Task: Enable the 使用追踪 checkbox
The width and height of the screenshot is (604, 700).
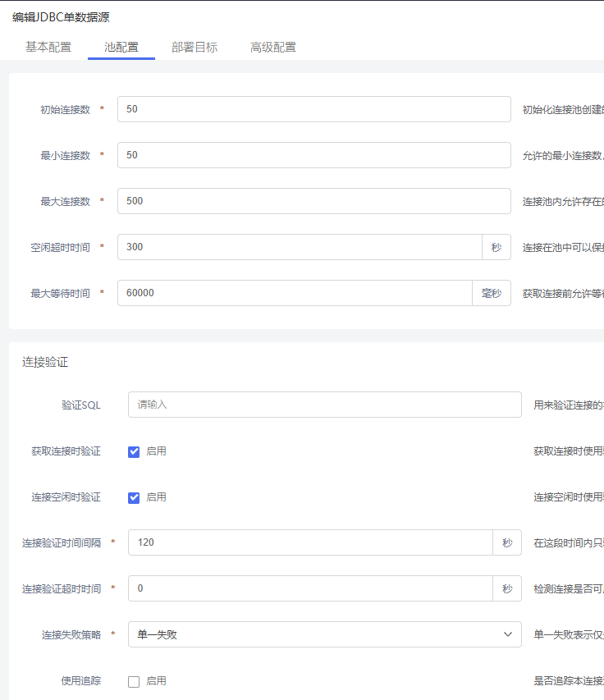Action: [134, 682]
